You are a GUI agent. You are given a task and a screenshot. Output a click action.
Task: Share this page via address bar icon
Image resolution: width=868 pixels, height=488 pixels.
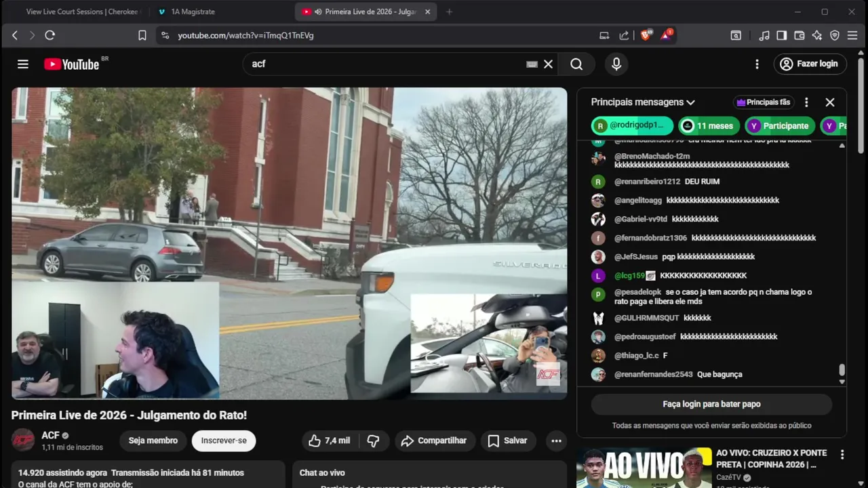pyautogui.click(x=624, y=35)
